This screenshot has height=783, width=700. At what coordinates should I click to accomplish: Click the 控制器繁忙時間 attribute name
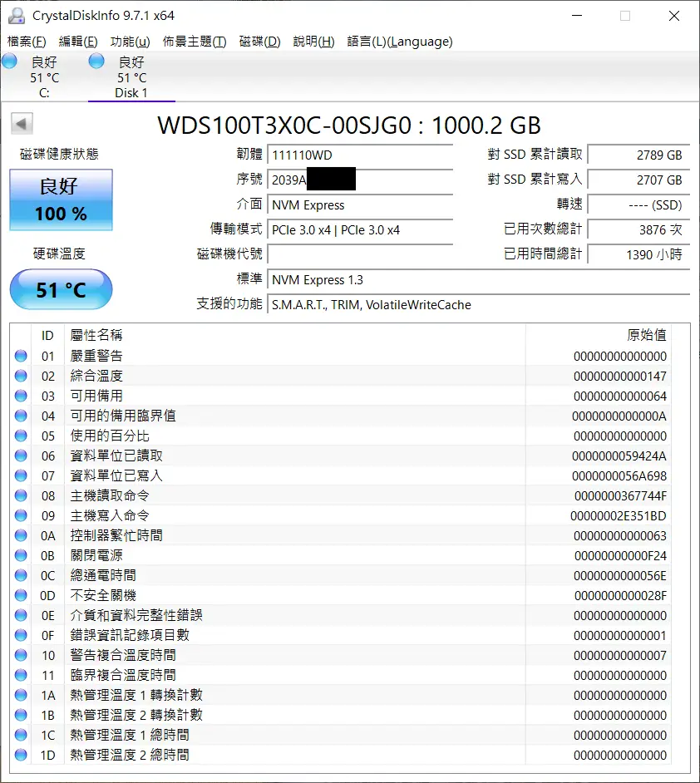116,535
